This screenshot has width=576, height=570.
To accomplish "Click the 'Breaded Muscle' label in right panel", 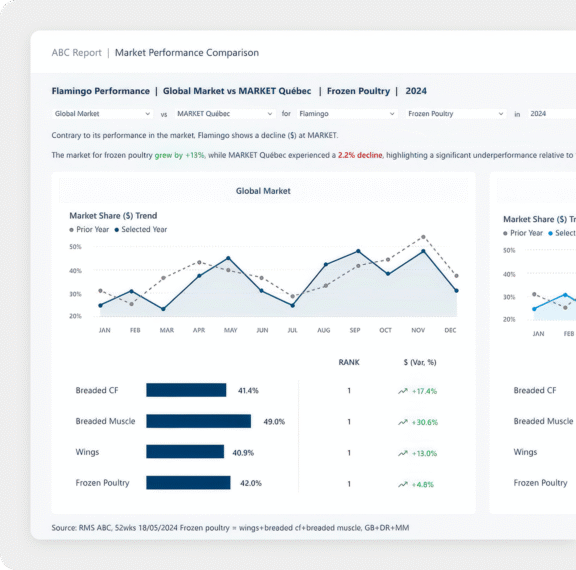I will 543,421.
